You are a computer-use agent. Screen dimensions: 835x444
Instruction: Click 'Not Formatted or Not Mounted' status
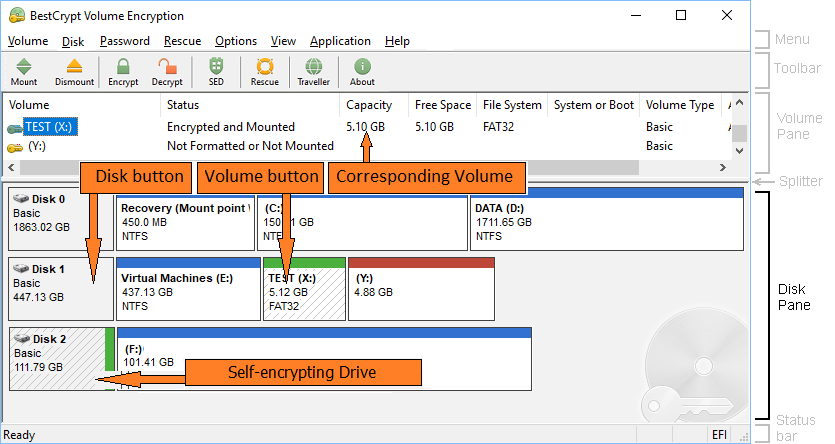pyautogui.click(x=250, y=146)
